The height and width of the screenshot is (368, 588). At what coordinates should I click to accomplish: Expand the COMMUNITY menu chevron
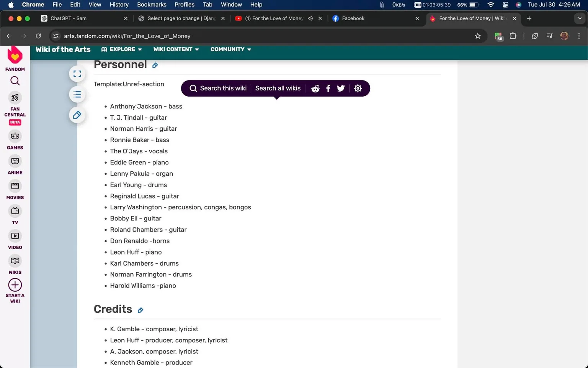(x=249, y=49)
